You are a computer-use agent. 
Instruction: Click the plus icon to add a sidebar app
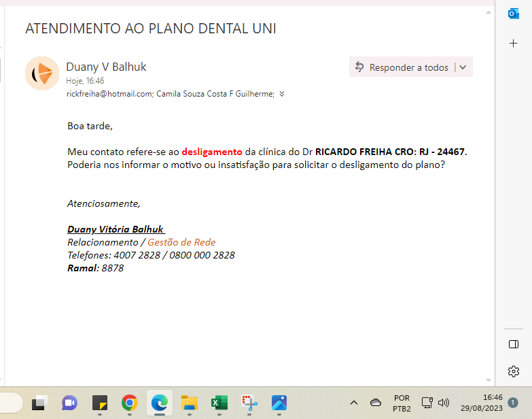tap(514, 43)
